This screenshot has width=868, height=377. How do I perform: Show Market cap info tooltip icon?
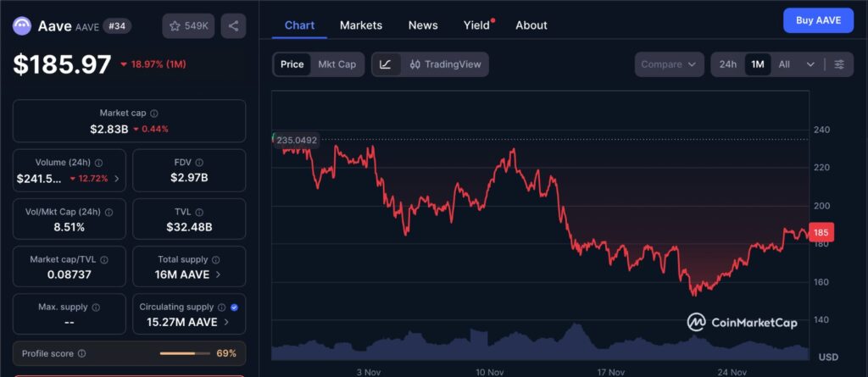(154, 113)
